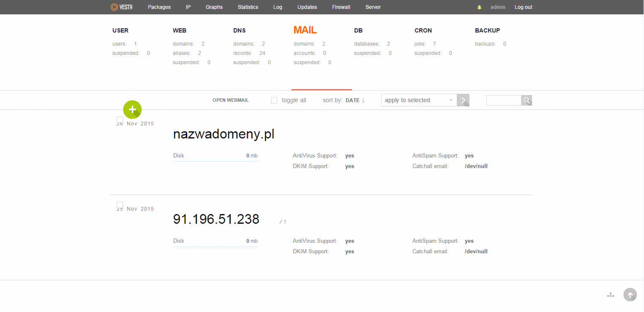Viewport: 644px width, 312px height.
Task: Select the MAIL tab
Action: [x=305, y=30]
